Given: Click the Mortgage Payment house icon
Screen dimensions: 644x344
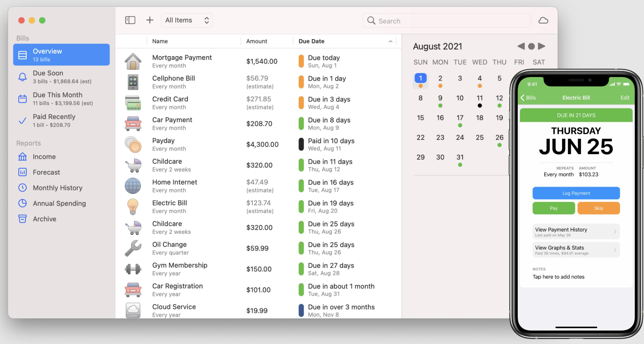Looking at the screenshot, I should point(133,61).
